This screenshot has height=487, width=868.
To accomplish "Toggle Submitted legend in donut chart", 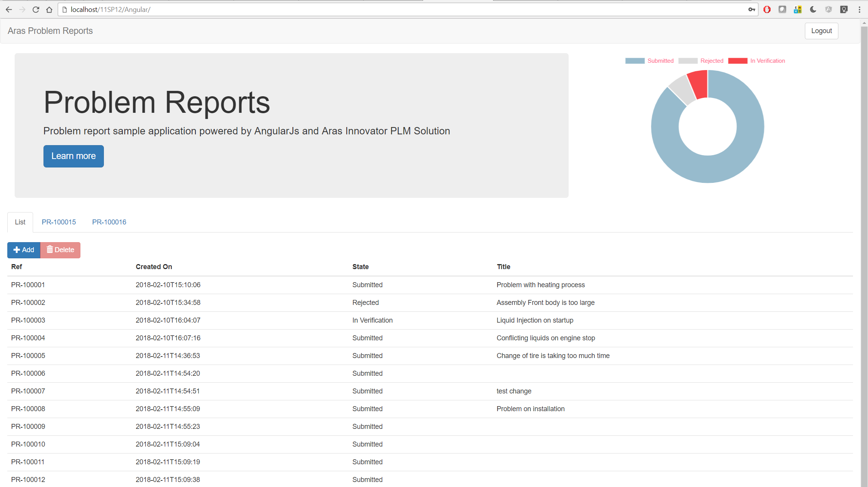I will pos(649,61).
